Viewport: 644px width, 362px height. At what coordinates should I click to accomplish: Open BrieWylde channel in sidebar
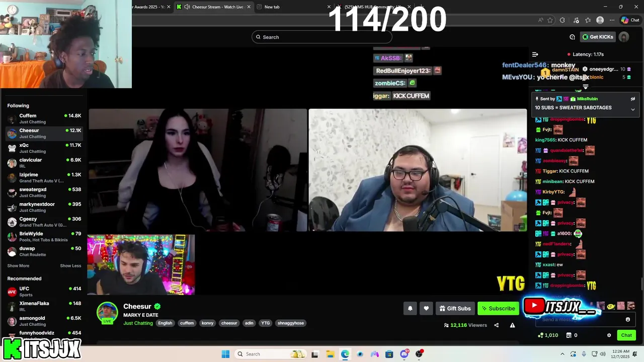[x=44, y=236]
